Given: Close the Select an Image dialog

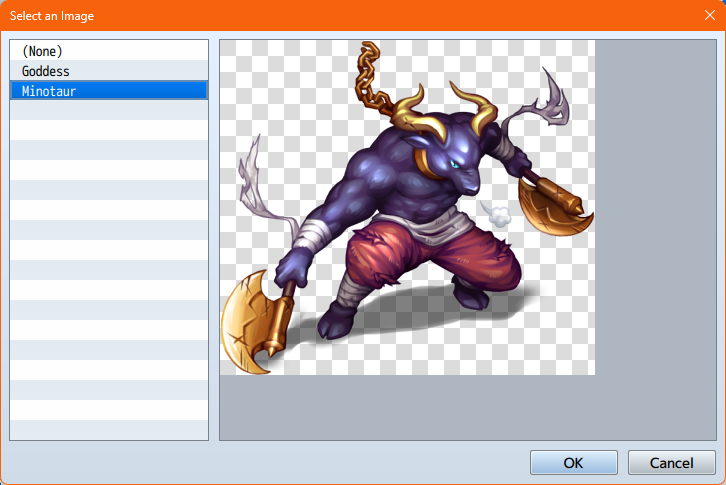Looking at the screenshot, I should point(709,15).
